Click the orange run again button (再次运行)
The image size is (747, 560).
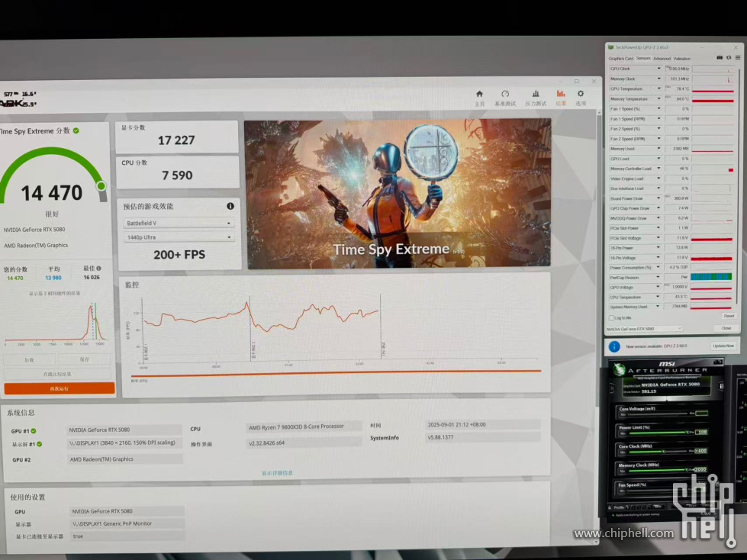(x=60, y=388)
